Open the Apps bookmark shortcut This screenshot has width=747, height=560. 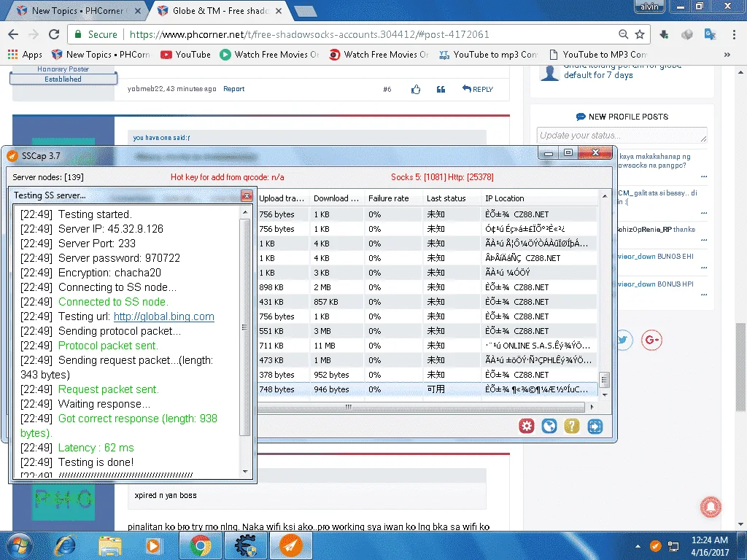point(26,54)
